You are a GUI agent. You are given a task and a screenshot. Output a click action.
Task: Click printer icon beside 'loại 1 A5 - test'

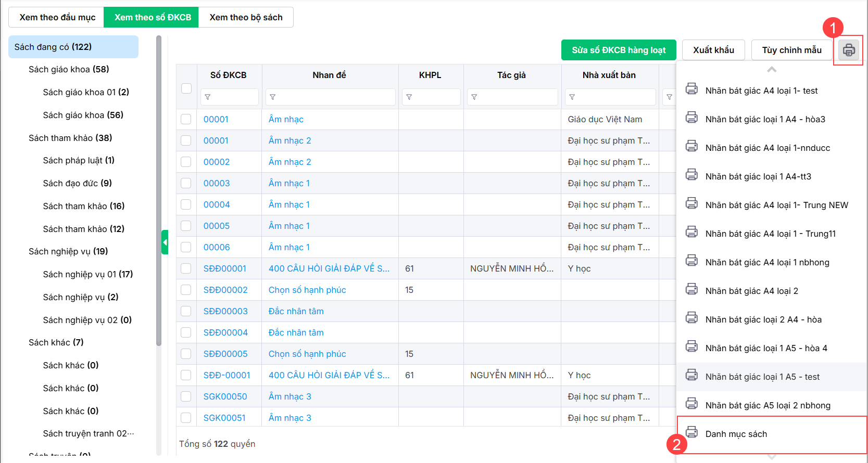tap(691, 375)
